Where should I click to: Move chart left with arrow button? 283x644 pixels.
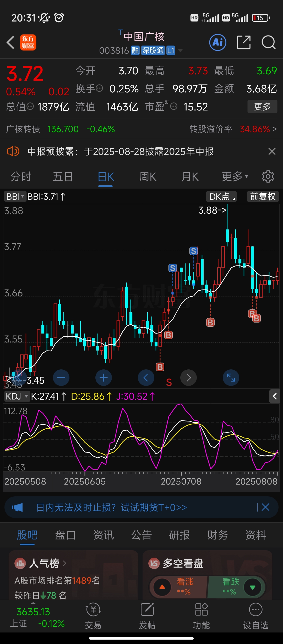pos(146,377)
